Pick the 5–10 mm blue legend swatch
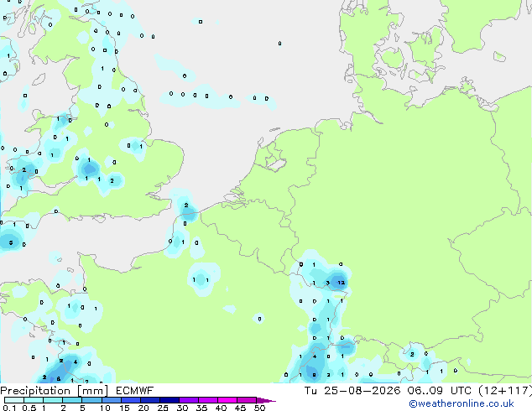The image size is (532, 411). tap(91, 400)
